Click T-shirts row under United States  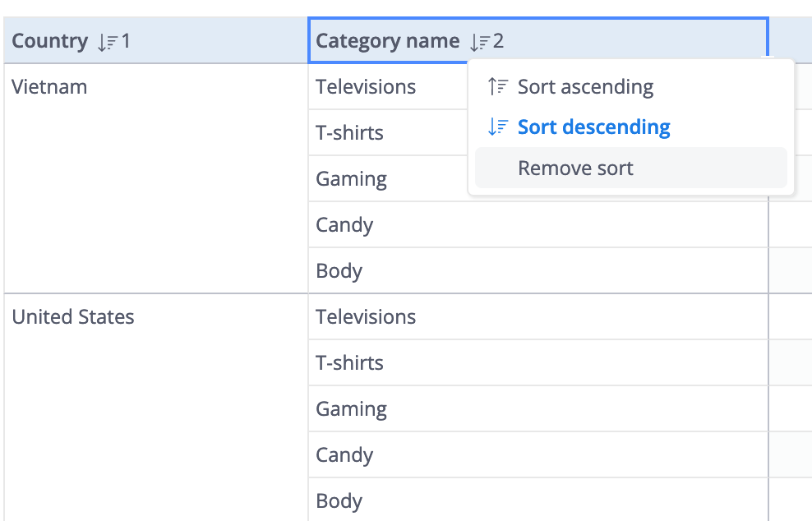(538, 362)
